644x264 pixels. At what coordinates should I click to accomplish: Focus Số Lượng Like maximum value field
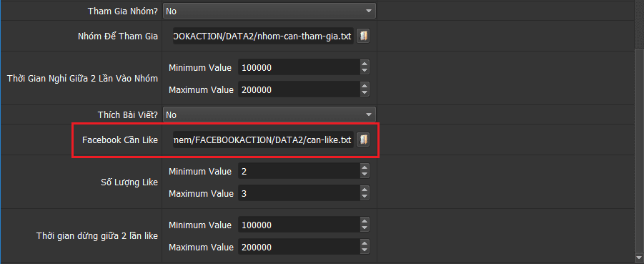(x=299, y=193)
